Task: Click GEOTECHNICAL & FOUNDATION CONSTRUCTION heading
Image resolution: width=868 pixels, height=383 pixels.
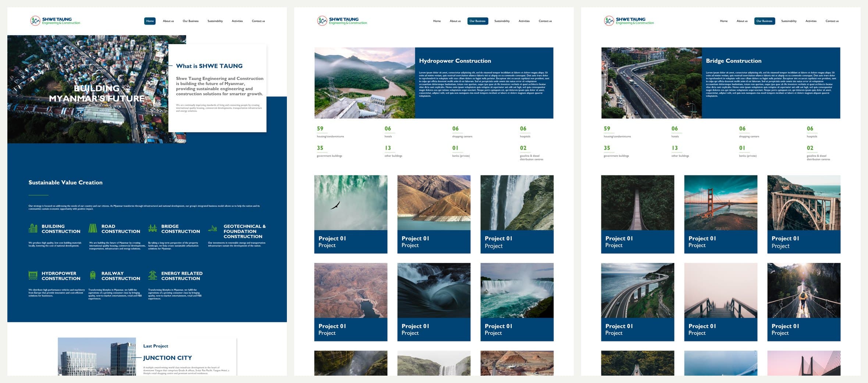Action: (245, 231)
